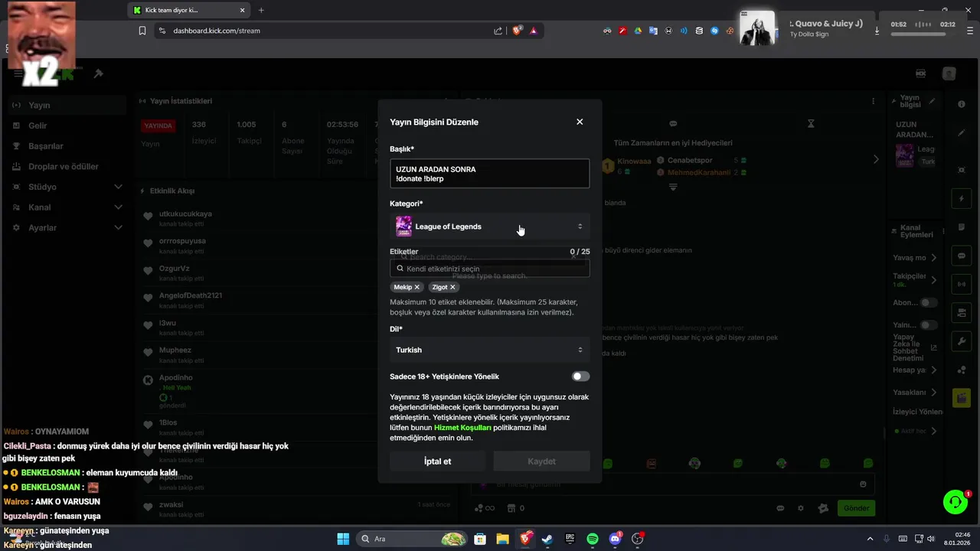Show hidden system tray icons
The image size is (980, 551).
coord(870,539)
